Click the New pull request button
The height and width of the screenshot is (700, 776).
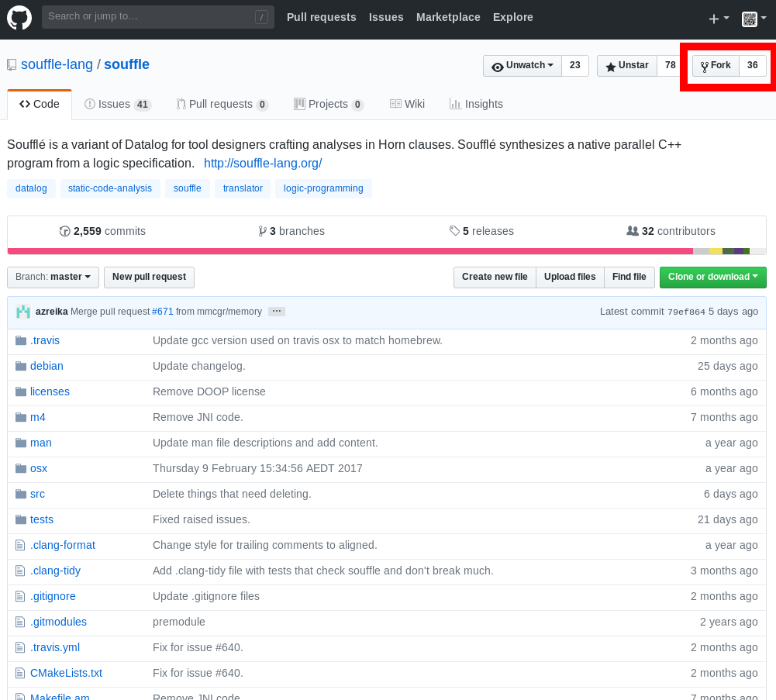[149, 277]
